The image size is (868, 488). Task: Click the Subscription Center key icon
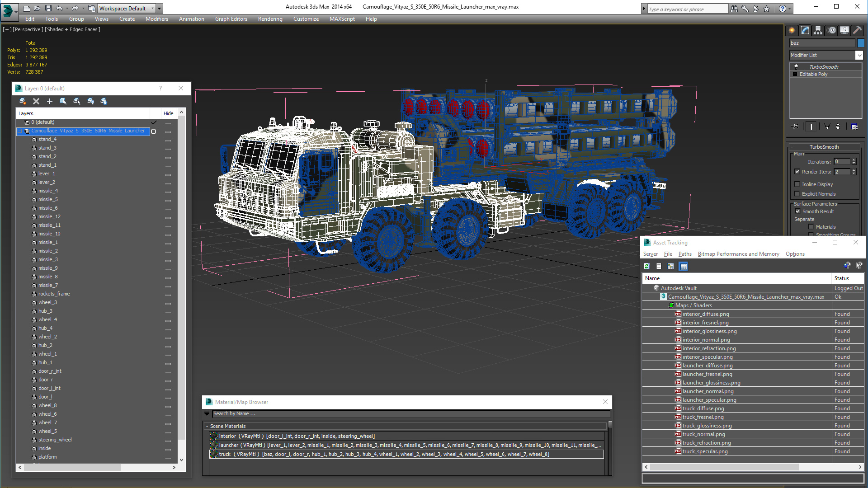pos(745,9)
